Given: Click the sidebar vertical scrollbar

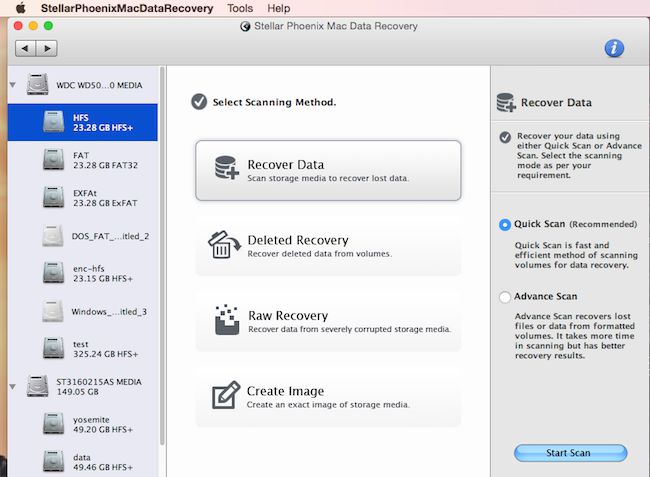Looking at the screenshot, I should (162, 257).
